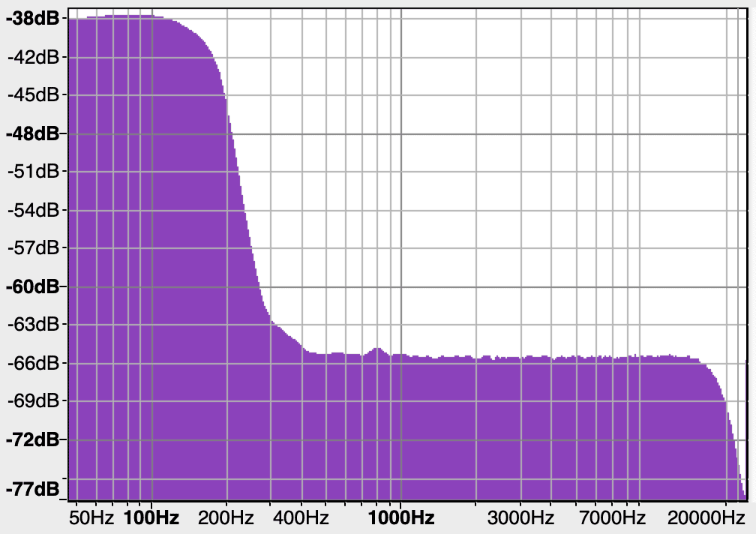756x534 pixels.
Task: Click the 400Hz frequency label
Action: (x=301, y=518)
